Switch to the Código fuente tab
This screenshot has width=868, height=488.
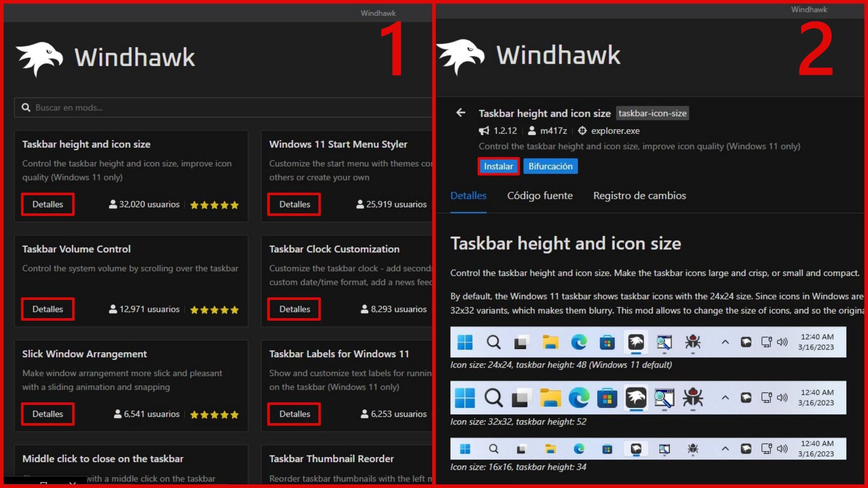540,195
